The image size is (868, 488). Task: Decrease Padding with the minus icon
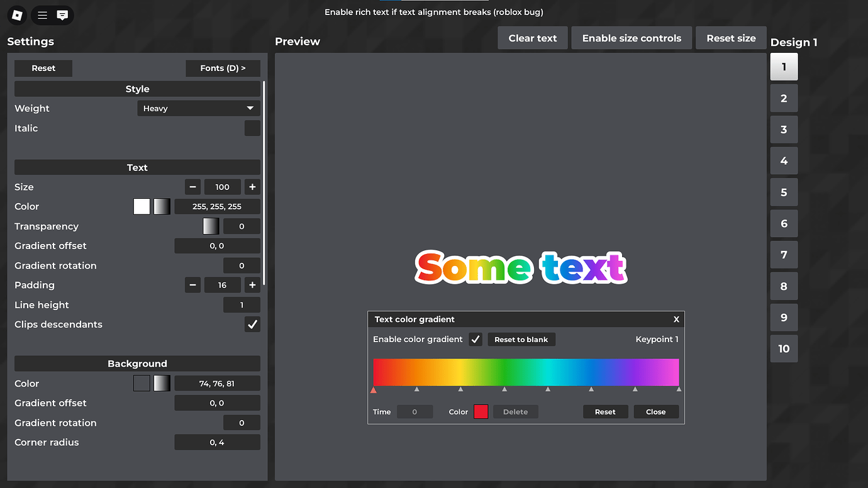[192, 285]
